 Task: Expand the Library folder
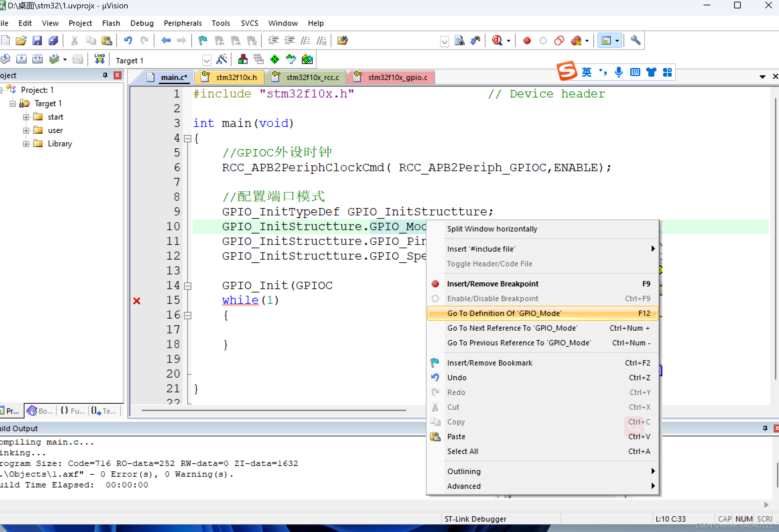coord(26,144)
